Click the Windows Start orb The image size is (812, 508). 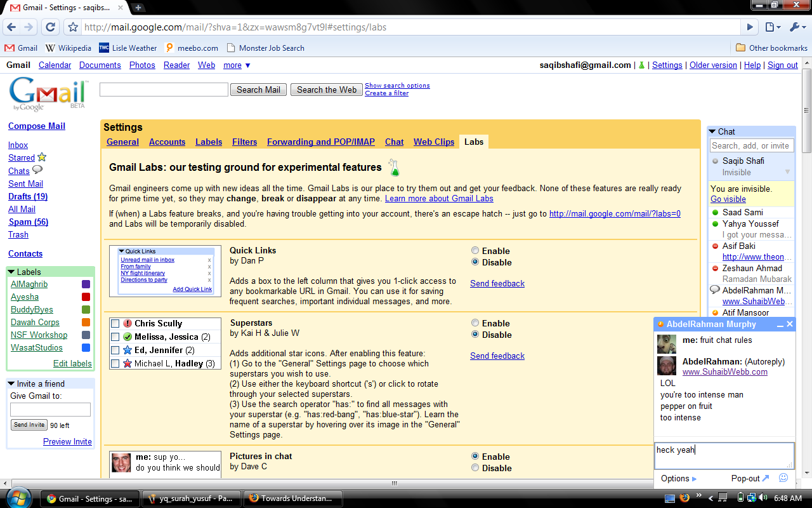[x=18, y=498]
